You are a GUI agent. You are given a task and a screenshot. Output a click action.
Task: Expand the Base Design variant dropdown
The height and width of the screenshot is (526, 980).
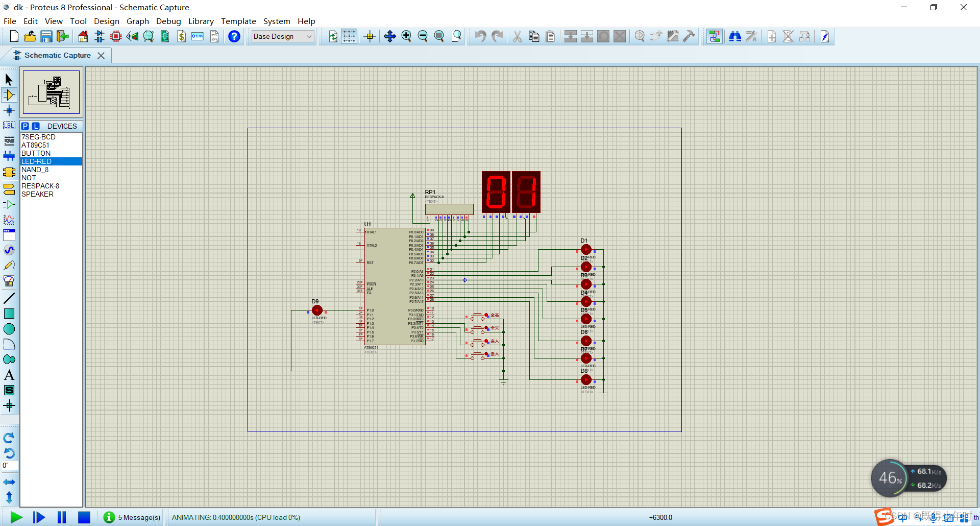pyautogui.click(x=283, y=36)
